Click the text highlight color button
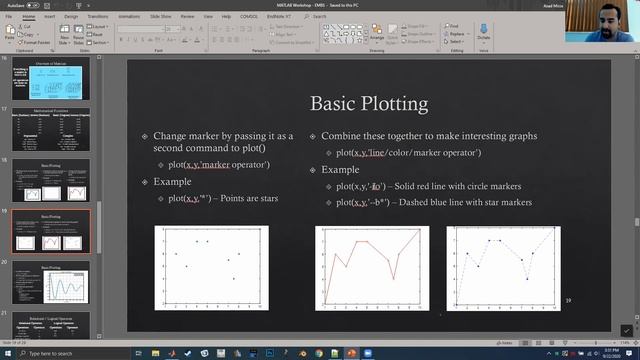Viewport: 640px width, 360px height. pyautogui.click(x=185, y=40)
